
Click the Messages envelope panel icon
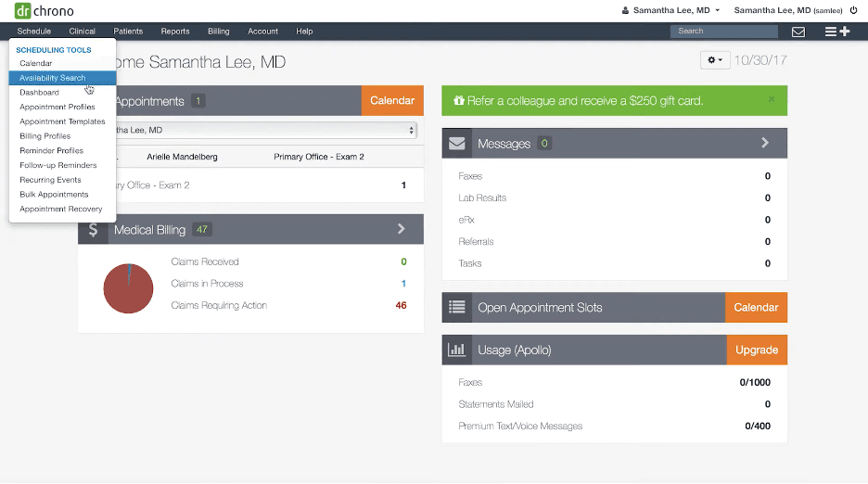[457, 144]
